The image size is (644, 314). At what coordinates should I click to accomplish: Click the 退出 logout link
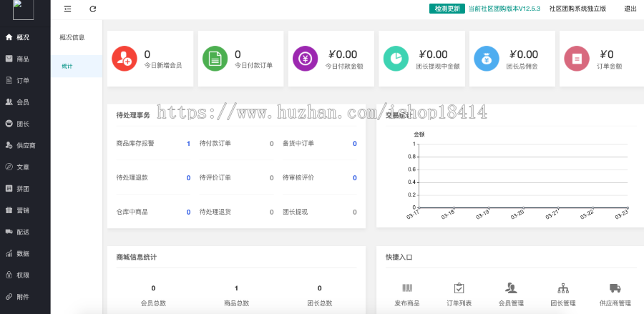630,9
